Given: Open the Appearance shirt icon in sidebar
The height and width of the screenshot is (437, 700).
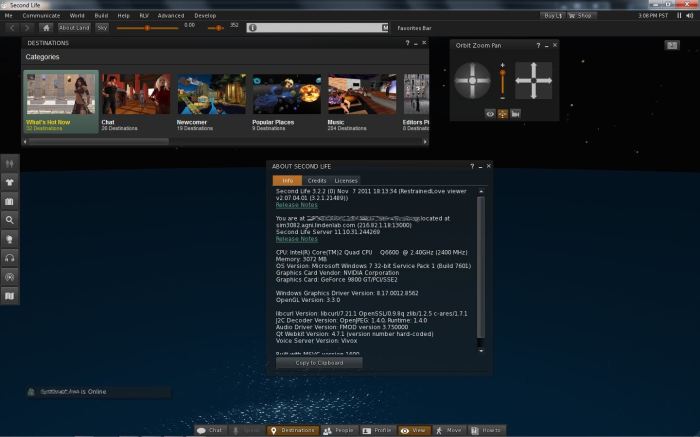Looking at the screenshot, I should point(10,182).
